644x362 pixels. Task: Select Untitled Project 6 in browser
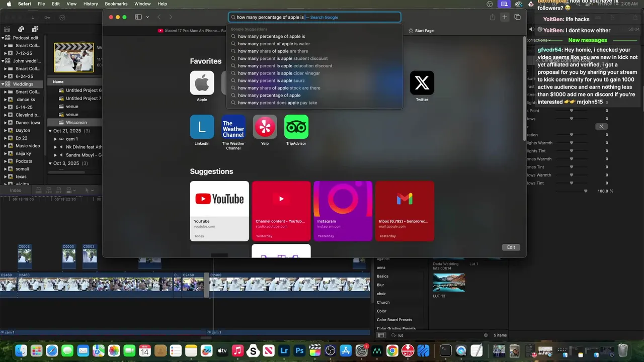pyautogui.click(x=75, y=90)
